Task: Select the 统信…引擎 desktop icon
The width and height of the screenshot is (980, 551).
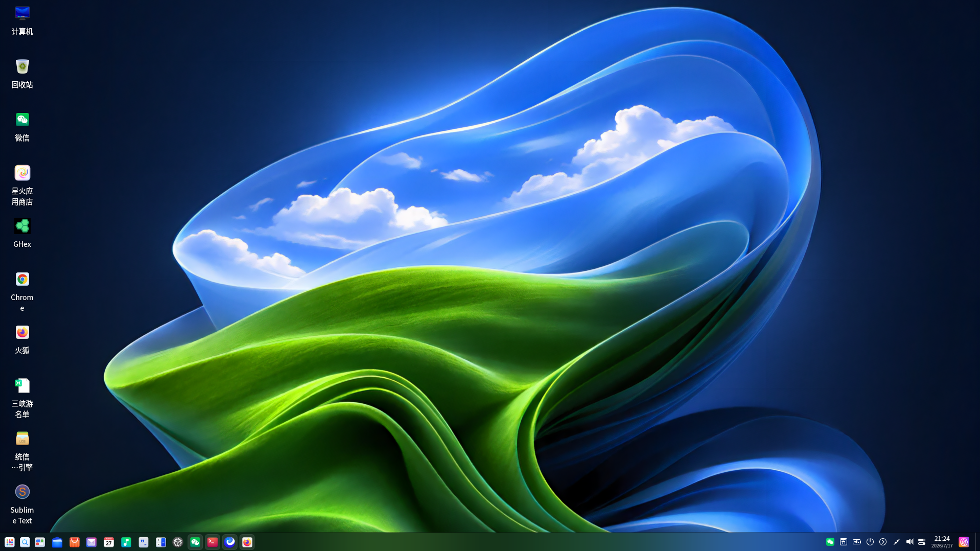Action: pos(22,451)
